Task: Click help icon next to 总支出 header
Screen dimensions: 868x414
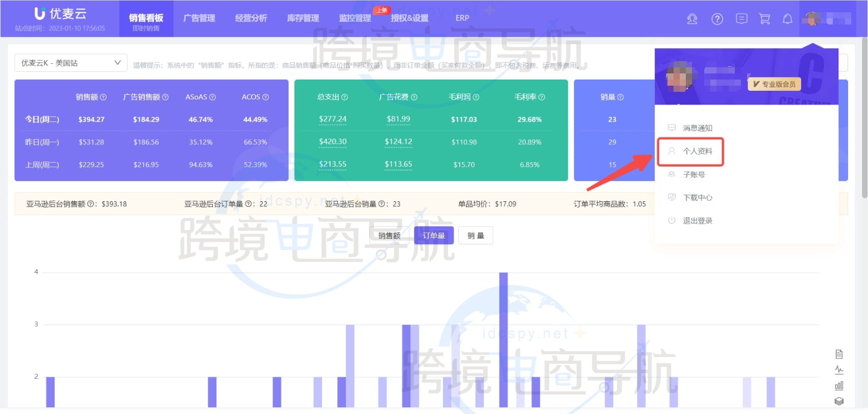Action: click(344, 97)
